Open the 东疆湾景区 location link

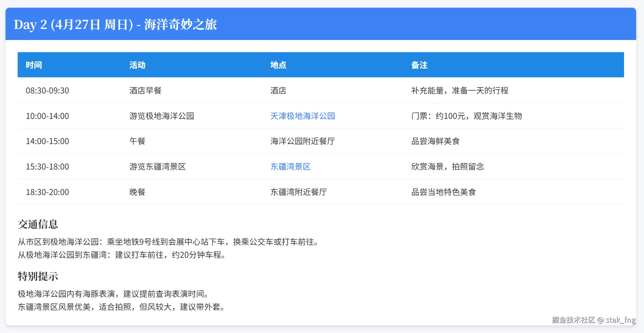point(290,167)
